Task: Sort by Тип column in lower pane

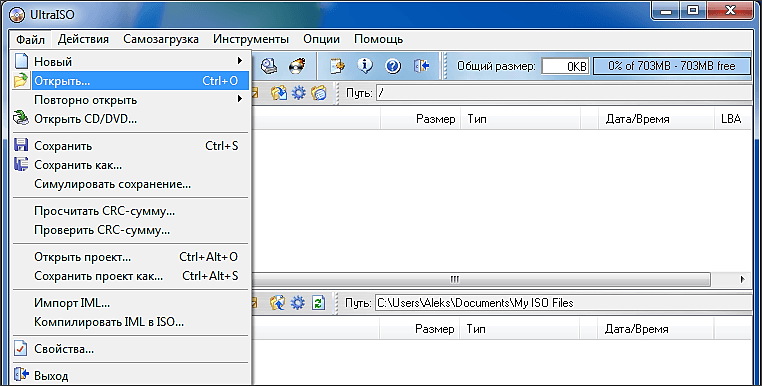Action: click(x=521, y=329)
